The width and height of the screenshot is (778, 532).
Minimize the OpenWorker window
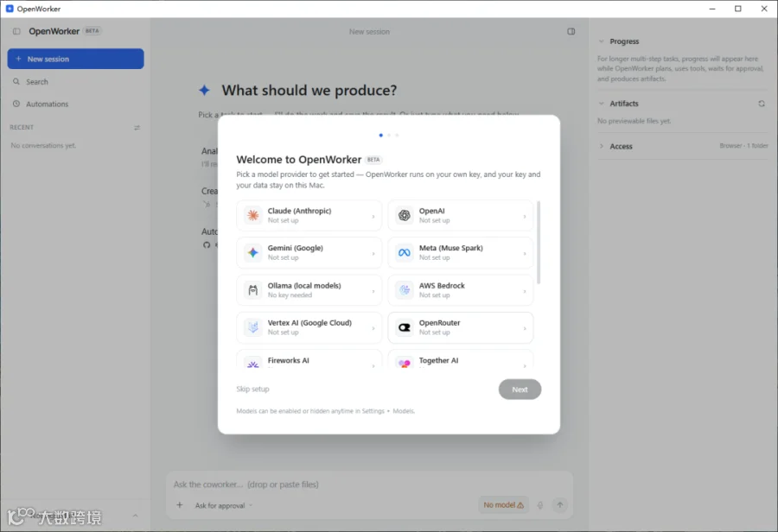coord(712,9)
